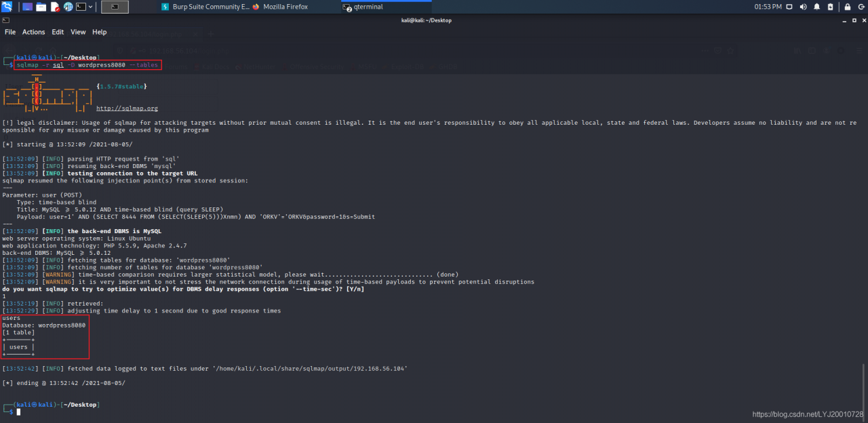Click the 'adjusting time delay' line
868x423 pixels.
coord(141,310)
